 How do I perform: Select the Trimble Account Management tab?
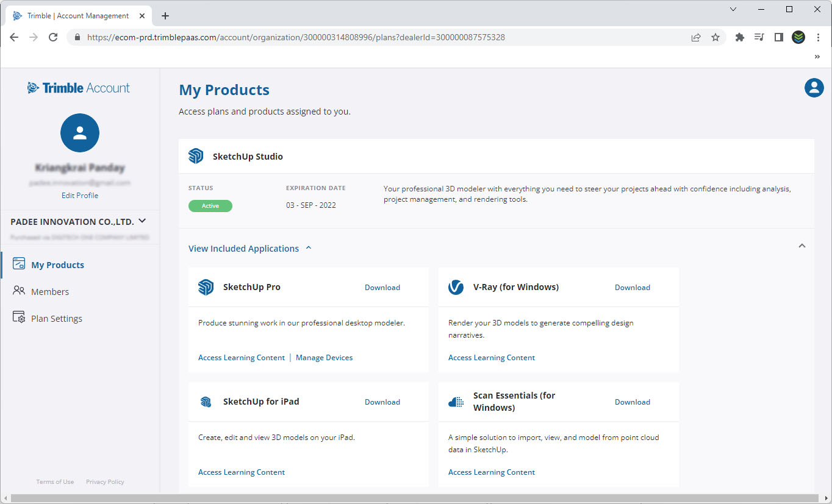coord(79,16)
